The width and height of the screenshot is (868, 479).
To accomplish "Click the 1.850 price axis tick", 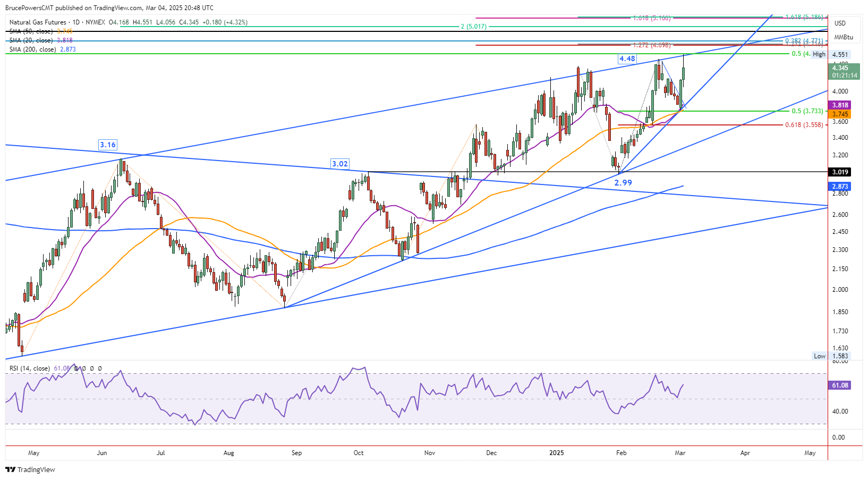I will point(840,312).
